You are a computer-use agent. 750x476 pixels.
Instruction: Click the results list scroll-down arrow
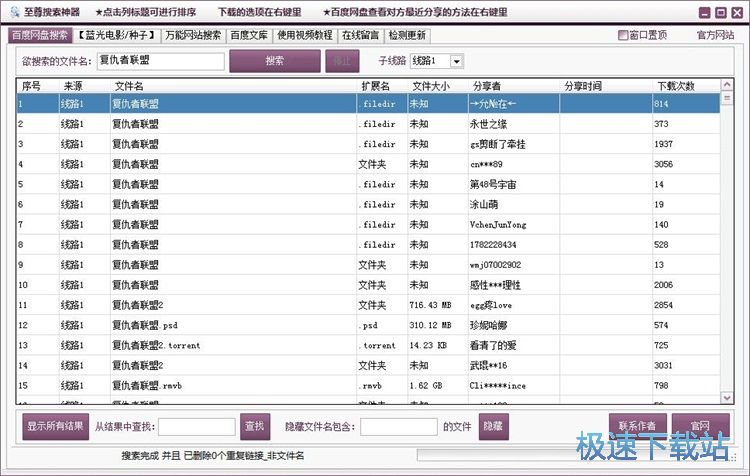click(727, 398)
